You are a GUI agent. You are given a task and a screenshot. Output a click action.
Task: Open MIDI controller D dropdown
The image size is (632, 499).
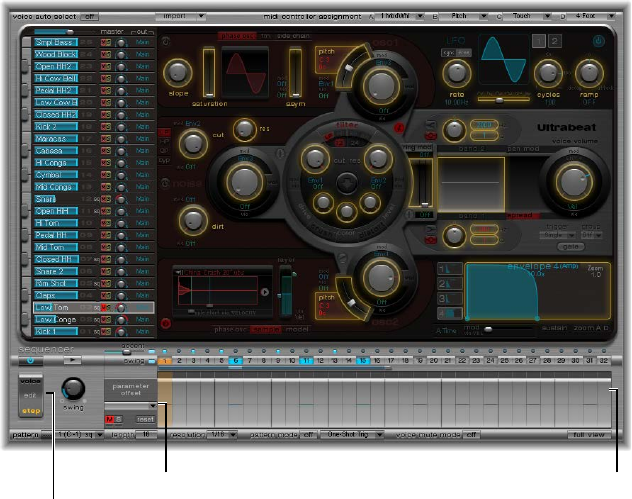click(x=591, y=16)
